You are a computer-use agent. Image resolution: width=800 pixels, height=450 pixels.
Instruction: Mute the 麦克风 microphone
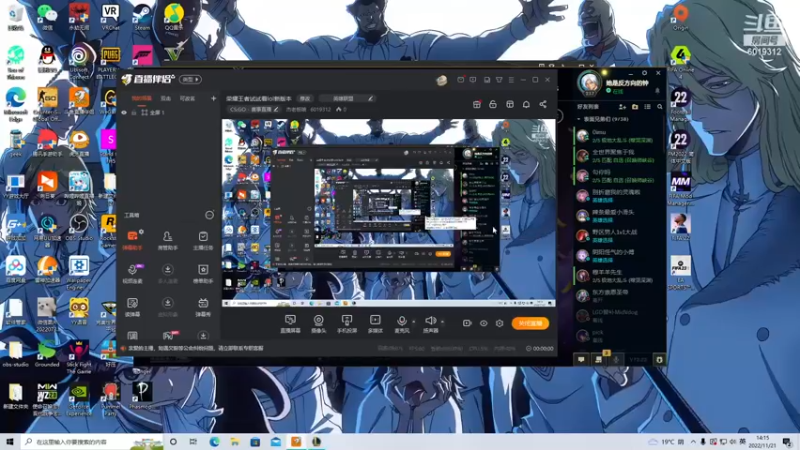coord(402,323)
